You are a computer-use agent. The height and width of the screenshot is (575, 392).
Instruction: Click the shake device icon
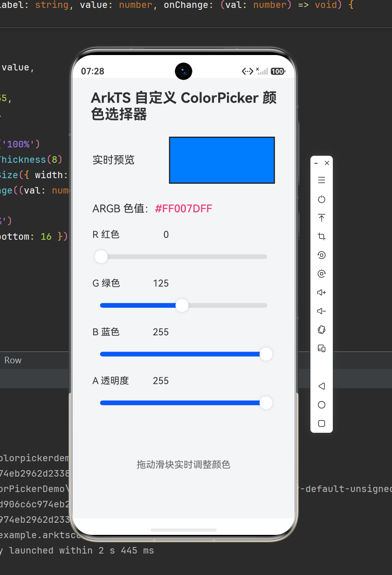(x=322, y=330)
